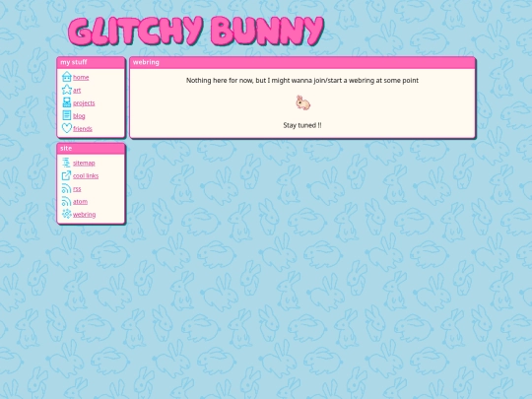Click the heart icon beside friends
This screenshot has height=399, width=532.
click(x=67, y=128)
